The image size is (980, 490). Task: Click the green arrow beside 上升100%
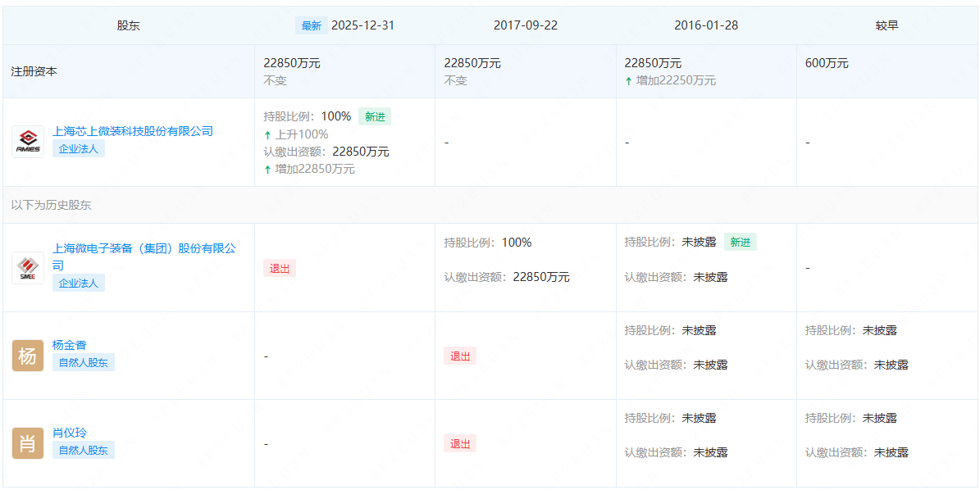point(267,134)
